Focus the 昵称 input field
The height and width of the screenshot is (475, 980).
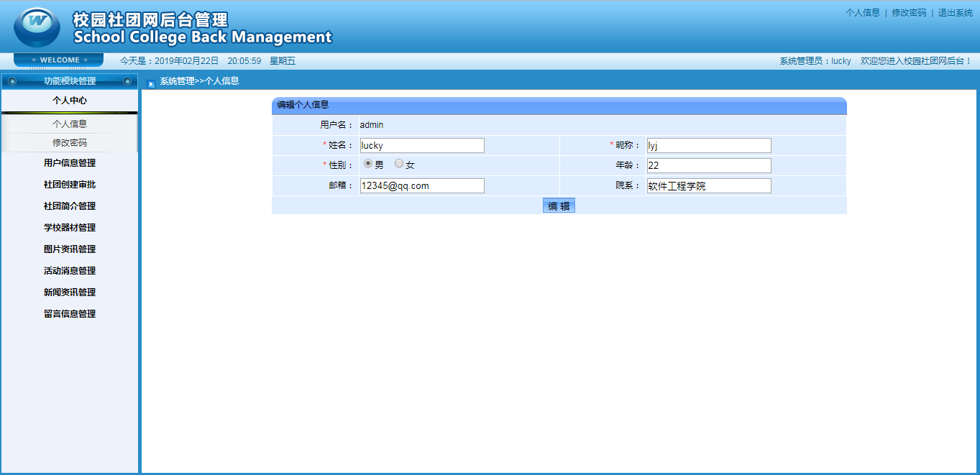point(709,146)
